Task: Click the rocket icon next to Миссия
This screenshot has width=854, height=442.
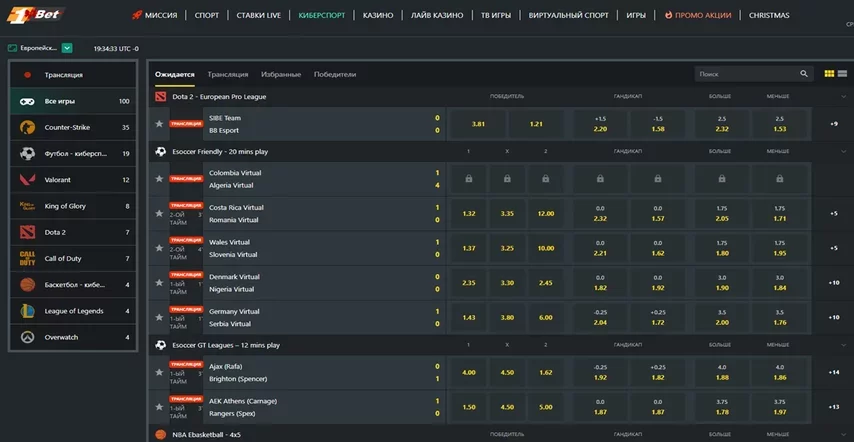Action: (x=137, y=15)
